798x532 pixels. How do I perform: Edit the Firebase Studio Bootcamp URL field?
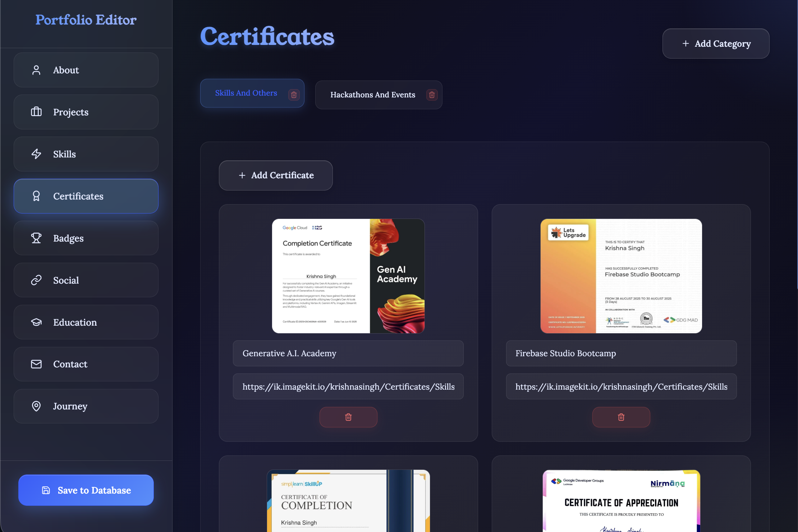coord(621,387)
